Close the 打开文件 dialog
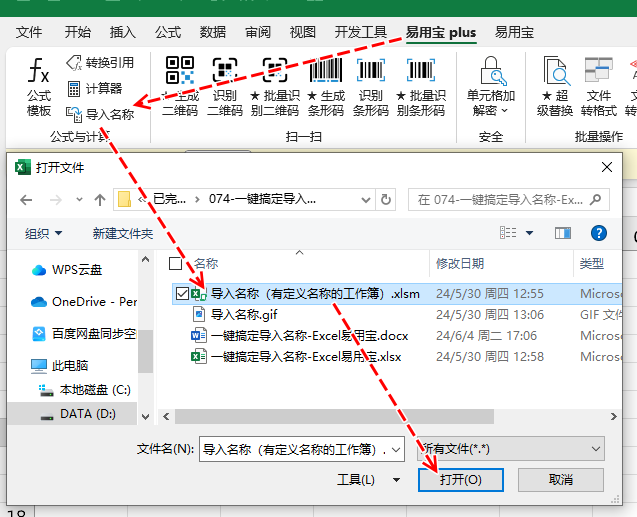637x517 pixels. (x=607, y=167)
